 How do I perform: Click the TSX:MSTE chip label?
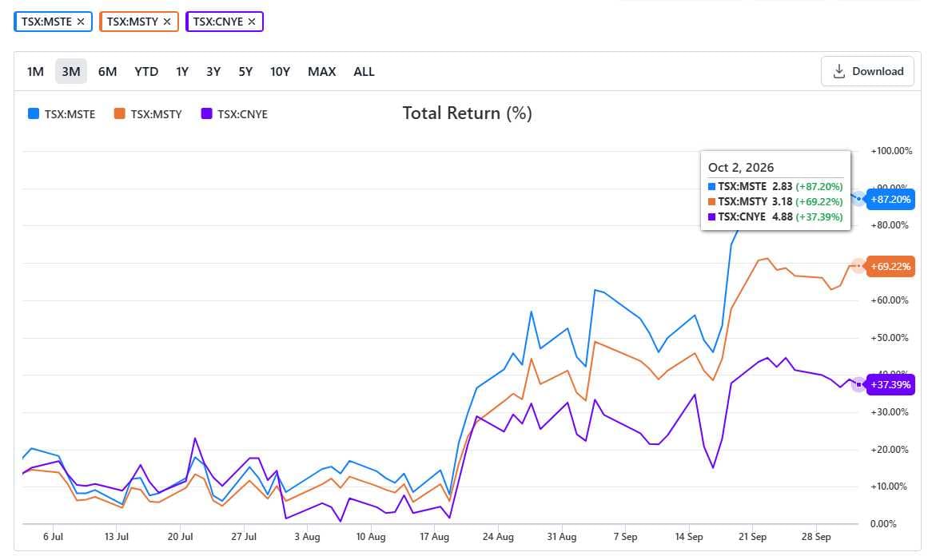coord(46,22)
